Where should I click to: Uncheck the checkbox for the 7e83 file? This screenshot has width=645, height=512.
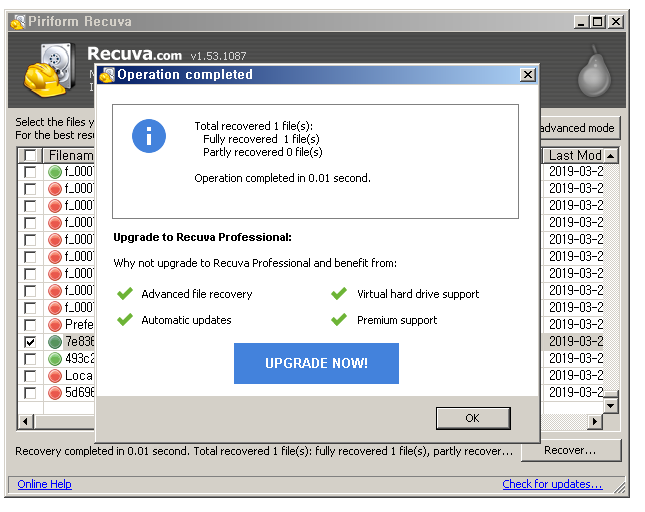click(x=30, y=342)
